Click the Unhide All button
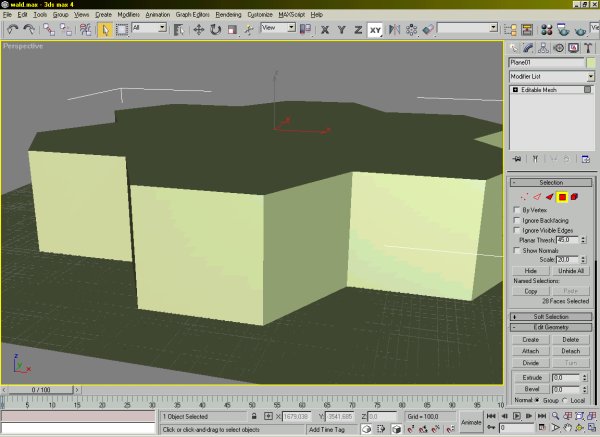Viewport: 600px width, 437px height. [x=572, y=271]
